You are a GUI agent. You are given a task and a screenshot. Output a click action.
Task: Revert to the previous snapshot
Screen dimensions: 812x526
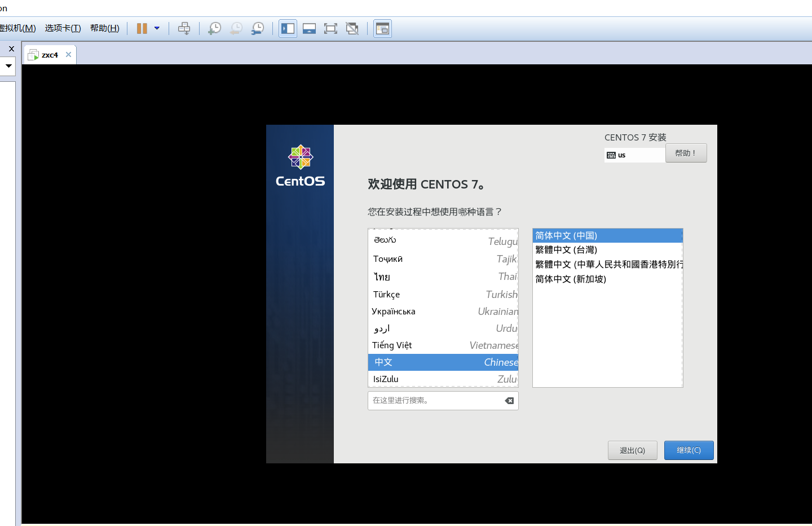[x=236, y=28]
